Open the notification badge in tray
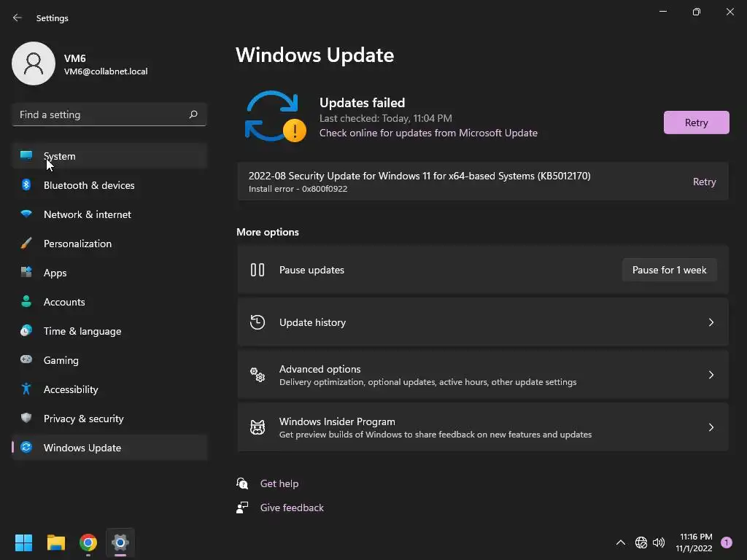The height and width of the screenshot is (560, 747). (727, 542)
